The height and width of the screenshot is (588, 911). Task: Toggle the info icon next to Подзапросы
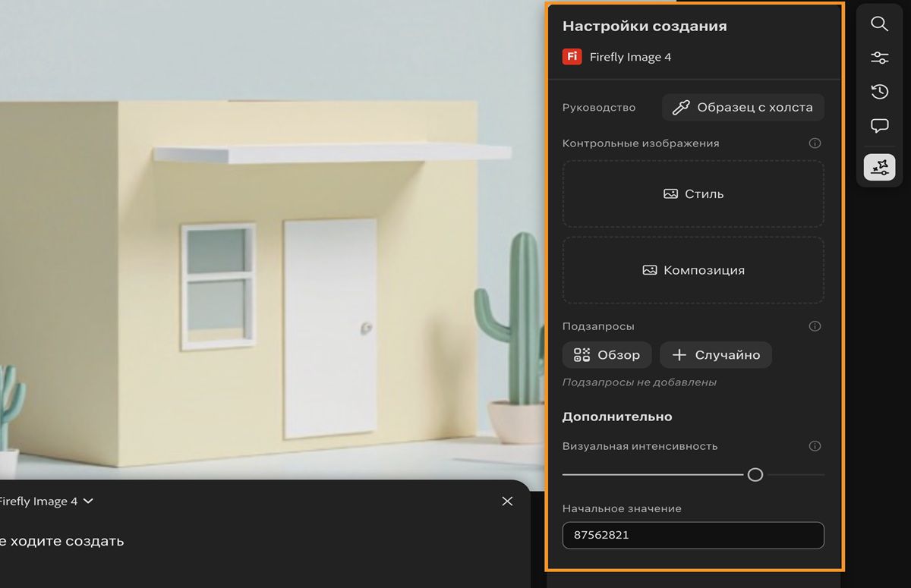point(815,326)
